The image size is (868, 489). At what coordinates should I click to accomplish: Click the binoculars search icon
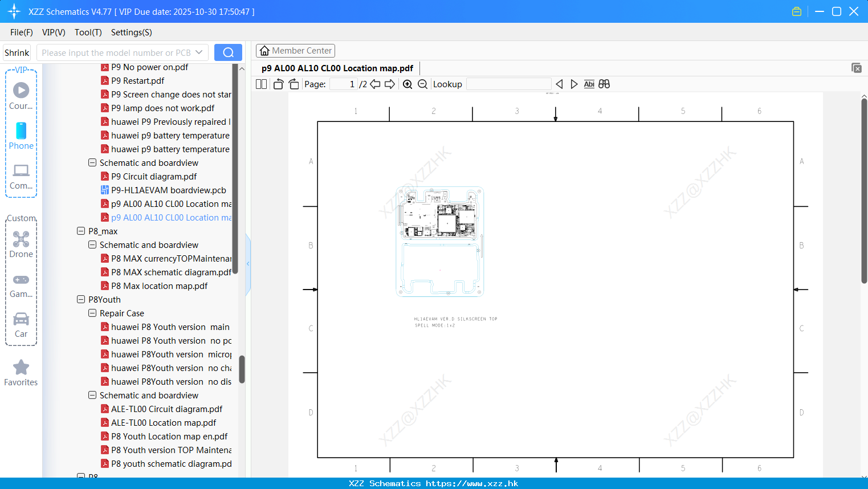pos(604,84)
